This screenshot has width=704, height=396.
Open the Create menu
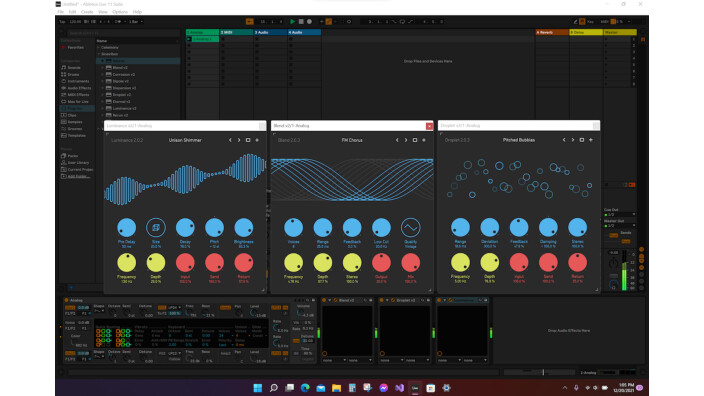pos(87,12)
